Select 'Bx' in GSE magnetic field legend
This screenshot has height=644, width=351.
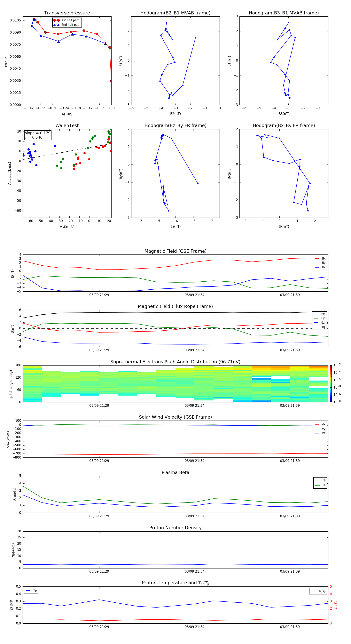point(320,259)
